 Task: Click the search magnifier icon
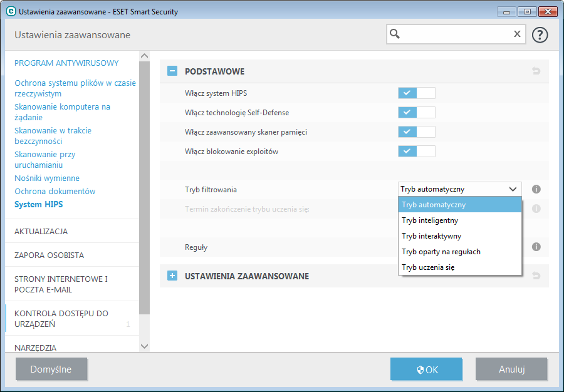pyautogui.click(x=395, y=34)
